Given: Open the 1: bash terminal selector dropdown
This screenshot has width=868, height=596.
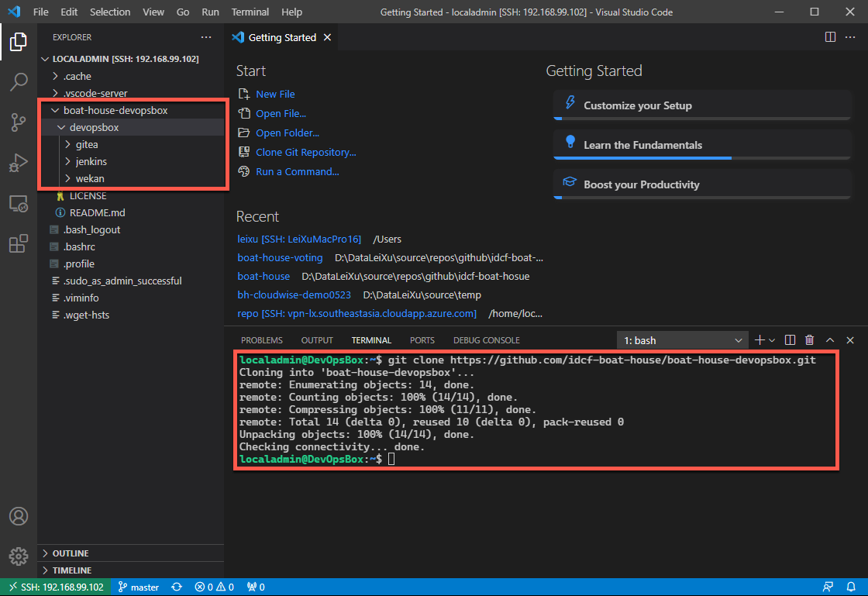Looking at the screenshot, I should coord(682,340).
